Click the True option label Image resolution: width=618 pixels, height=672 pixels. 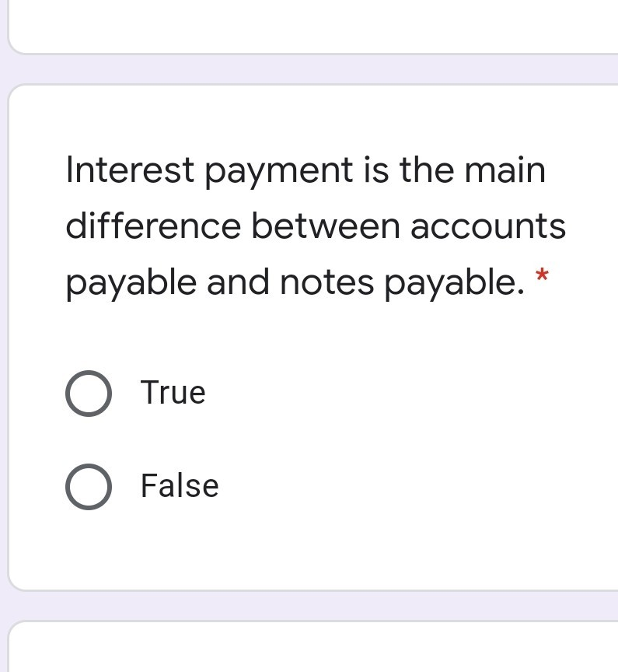[172, 393]
